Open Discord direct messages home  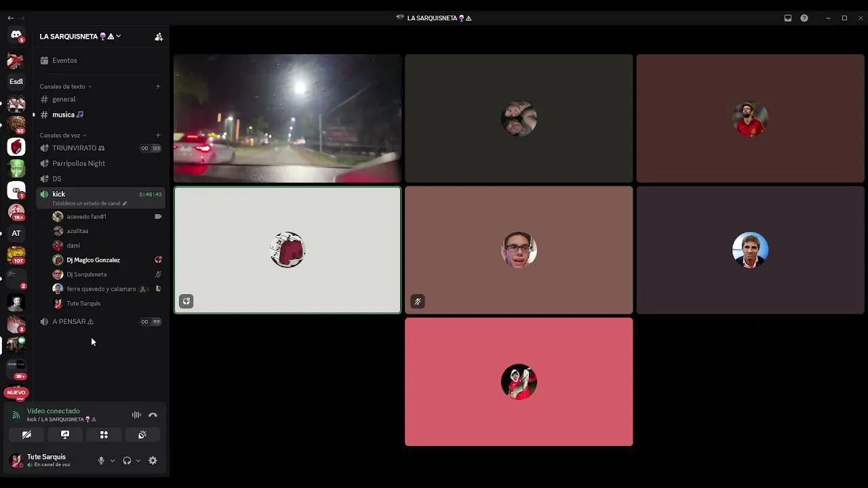click(16, 35)
